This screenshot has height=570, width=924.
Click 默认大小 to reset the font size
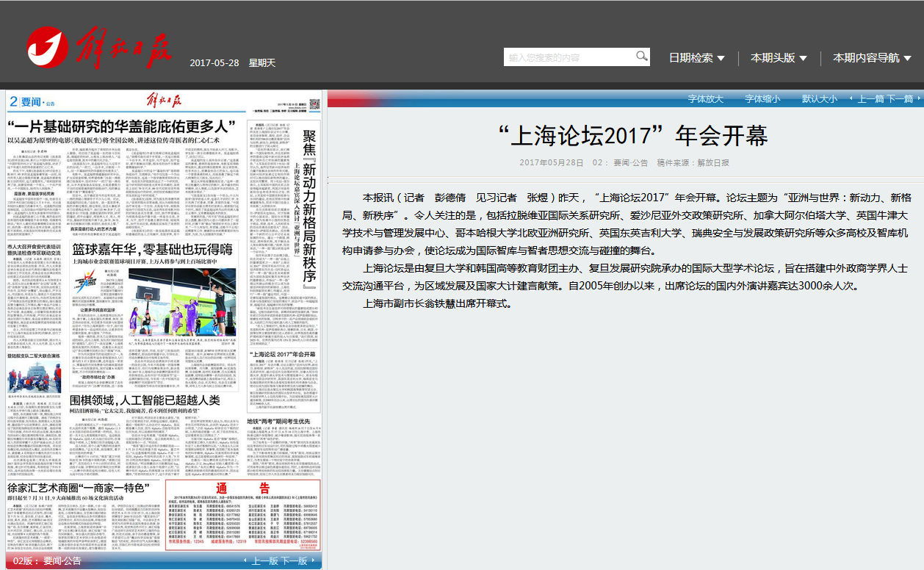[x=819, y=98]
